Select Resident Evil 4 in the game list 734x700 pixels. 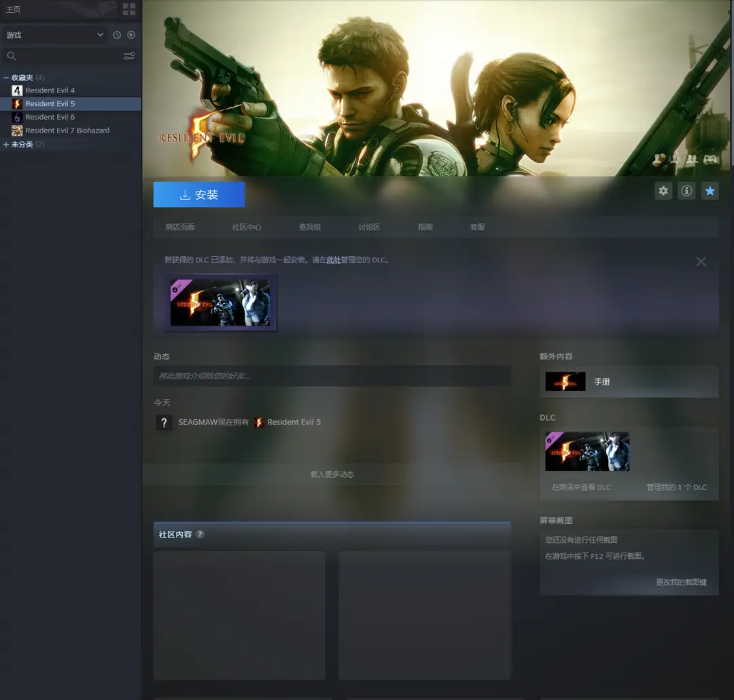click(x=71, y=90)
